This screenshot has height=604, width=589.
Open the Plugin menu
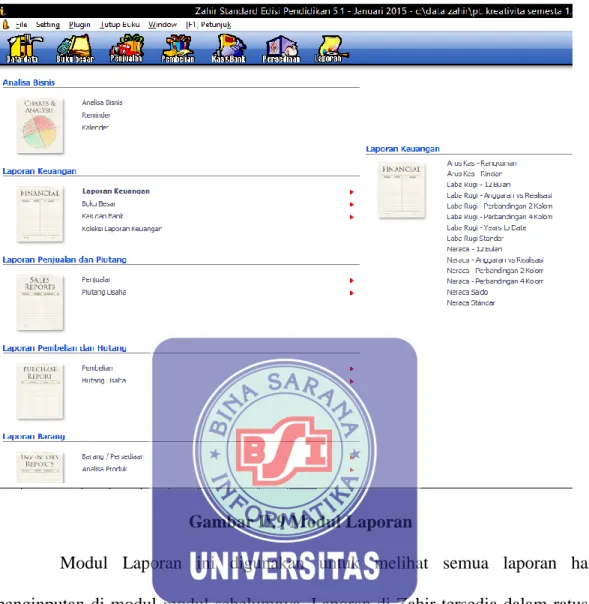[79, 25]
